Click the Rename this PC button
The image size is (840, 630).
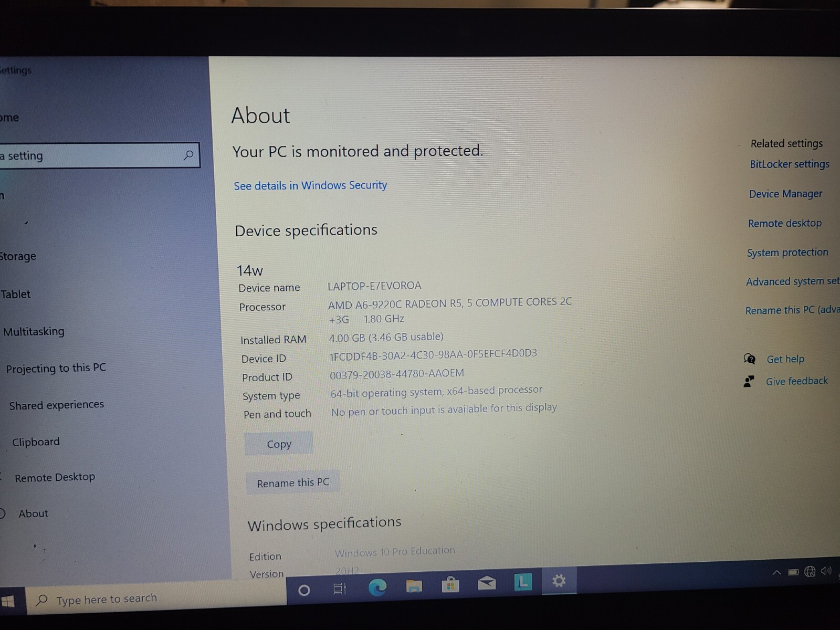coord(293,482)
